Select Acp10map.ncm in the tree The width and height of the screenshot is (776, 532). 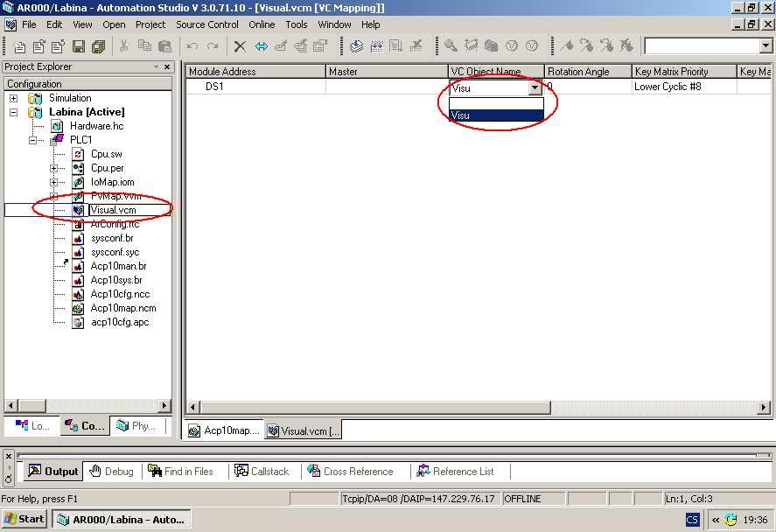(122, 308)
